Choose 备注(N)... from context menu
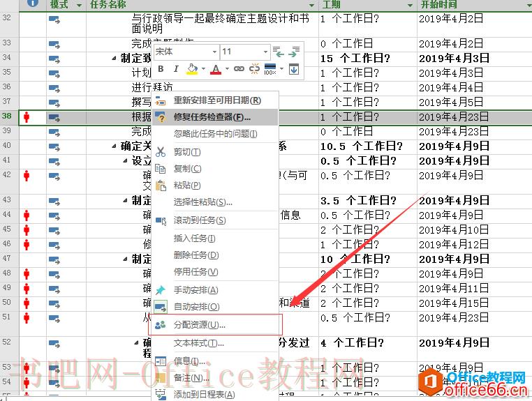 215,377
